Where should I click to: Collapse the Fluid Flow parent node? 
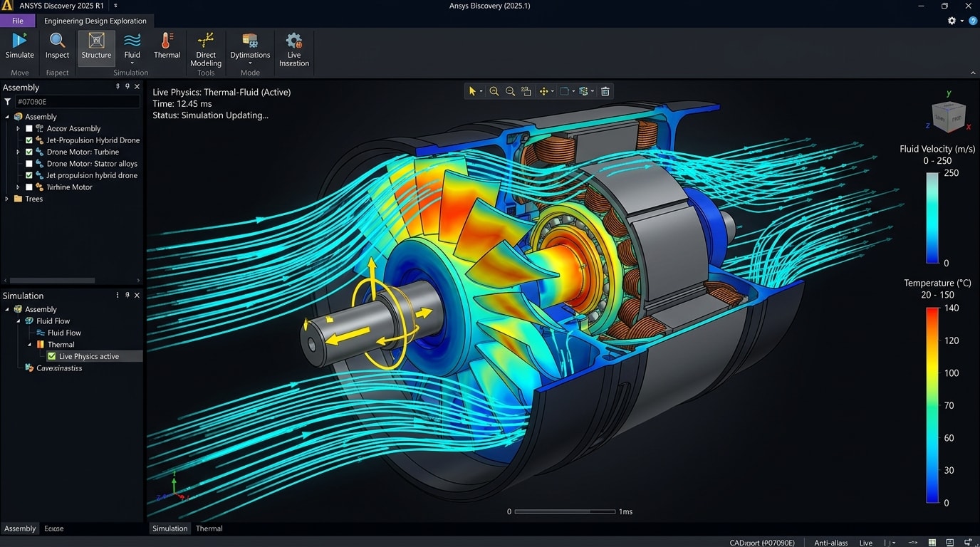click(x=19, y=321)
